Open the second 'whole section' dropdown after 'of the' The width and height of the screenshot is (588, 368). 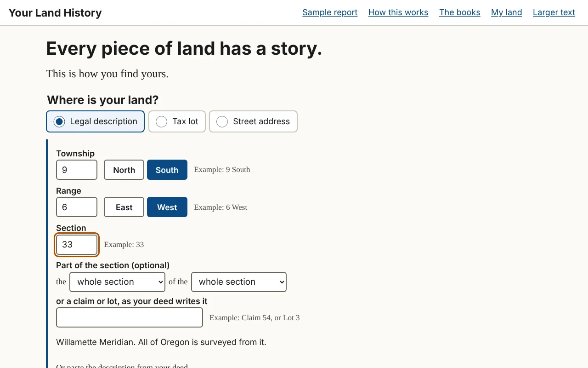click(239, 282)
